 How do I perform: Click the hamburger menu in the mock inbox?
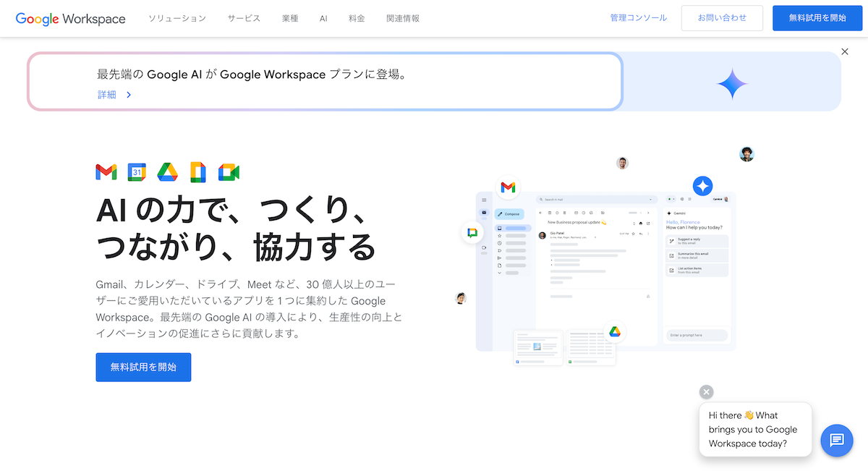point(485,199)
